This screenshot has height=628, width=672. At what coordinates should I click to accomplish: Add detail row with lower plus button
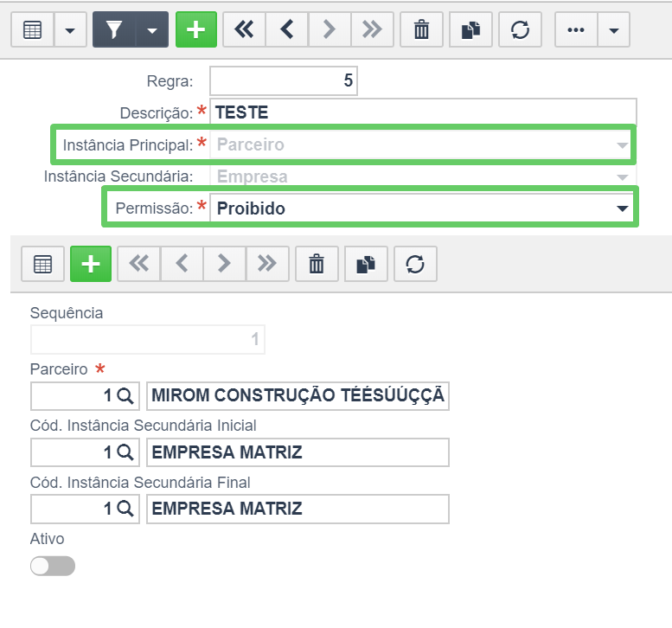[x=91, y=264]
